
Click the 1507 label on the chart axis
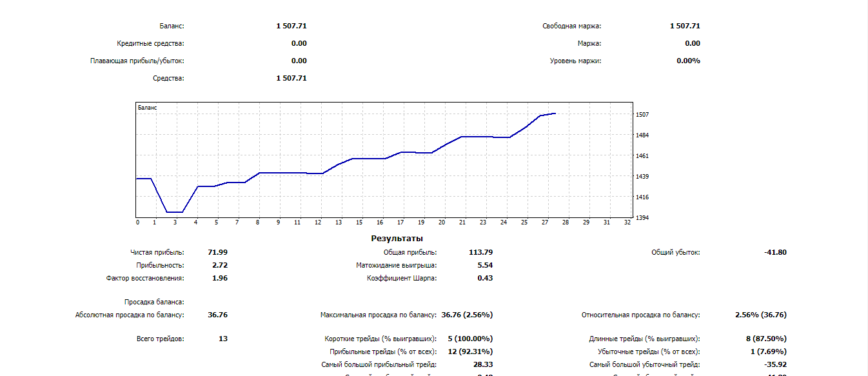(x=643, y=115)
